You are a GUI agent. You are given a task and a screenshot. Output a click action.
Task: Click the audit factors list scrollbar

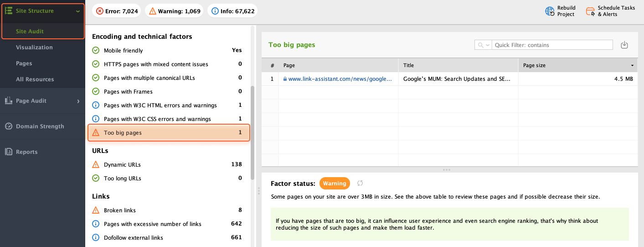coord(252,132)
